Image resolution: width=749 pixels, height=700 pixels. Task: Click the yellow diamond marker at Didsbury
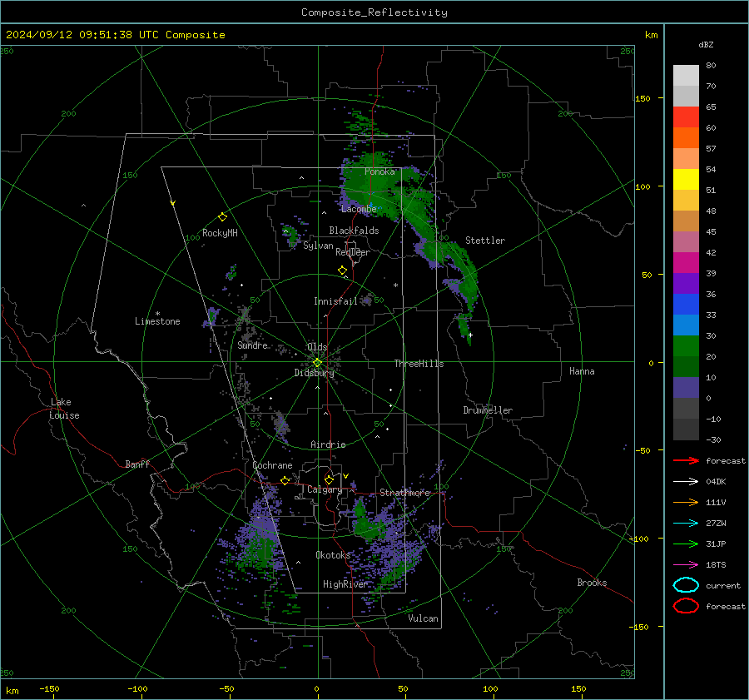click(317, 363)
